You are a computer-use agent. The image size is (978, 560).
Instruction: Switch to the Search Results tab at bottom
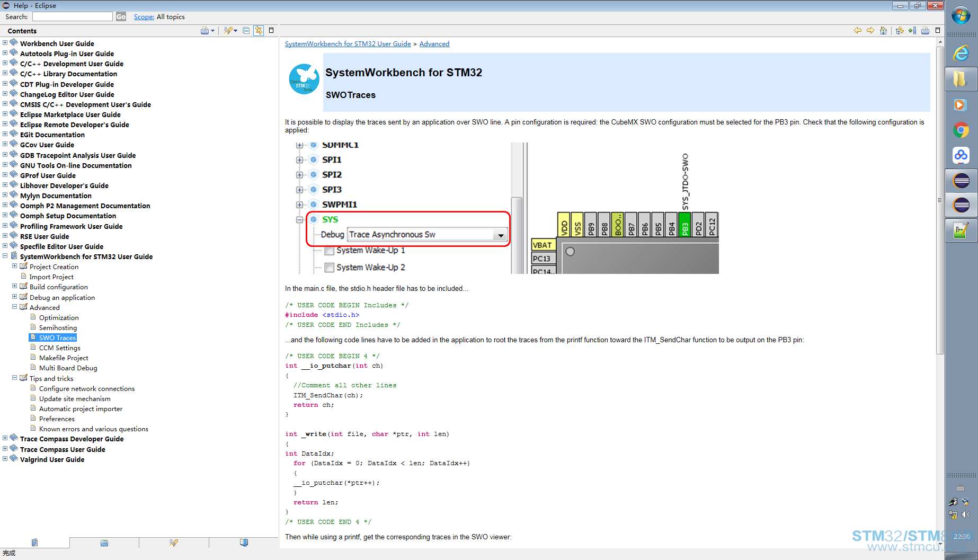(174, 543)
